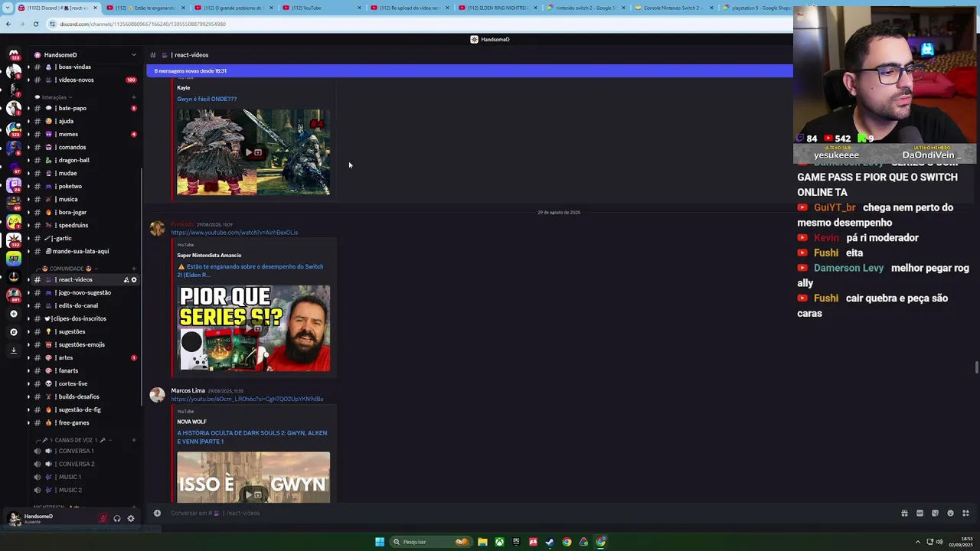Screen dimensions: 980x551
Task: Open user settings gear next to HandsomeD
Action: click(x=131, y=519)
